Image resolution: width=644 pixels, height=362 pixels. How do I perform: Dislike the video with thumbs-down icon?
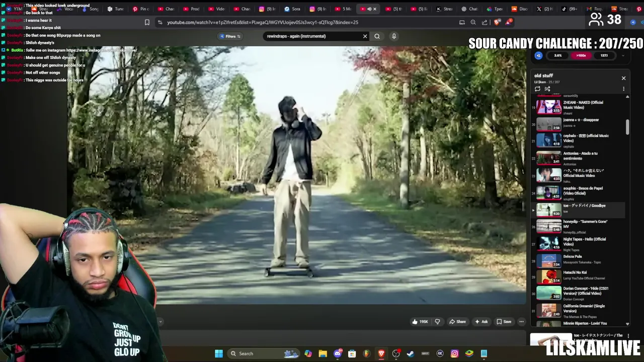(x=437, y=322)
